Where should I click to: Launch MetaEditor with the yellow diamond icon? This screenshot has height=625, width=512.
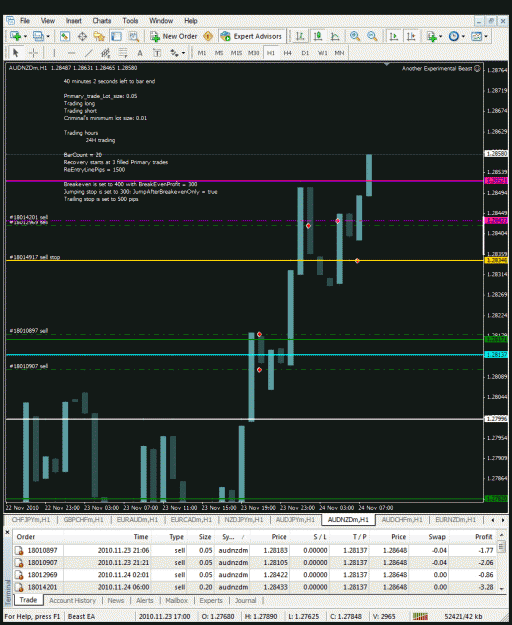[x=208, y=36]
